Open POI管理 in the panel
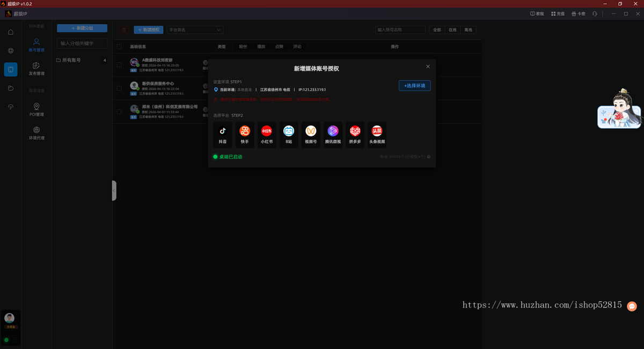This screenshot has height=349, width=644. pos(36,110)
